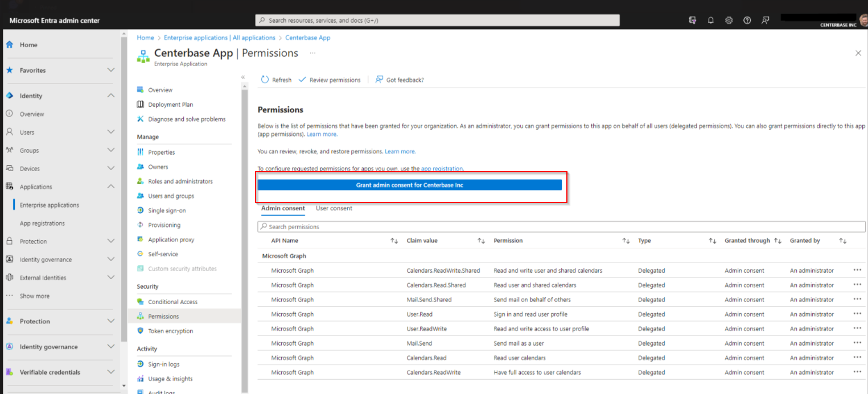Click the top search resources box

pos(437,20)
